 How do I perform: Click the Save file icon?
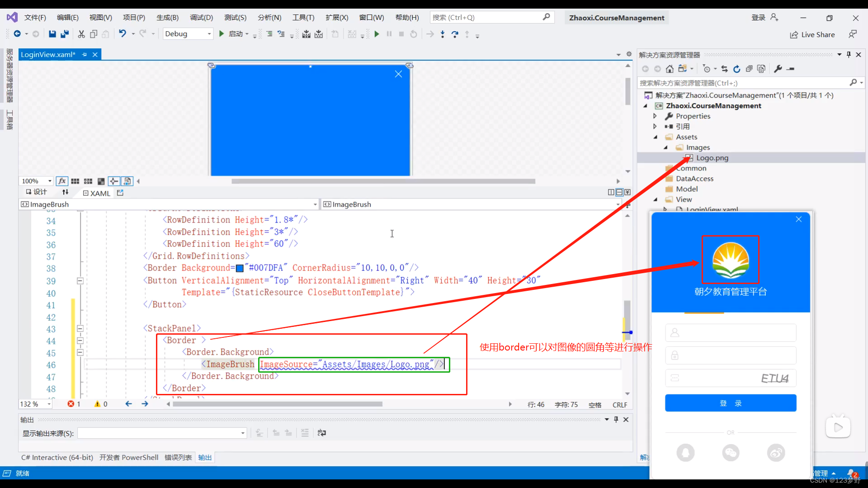click(x=52, y=34)
